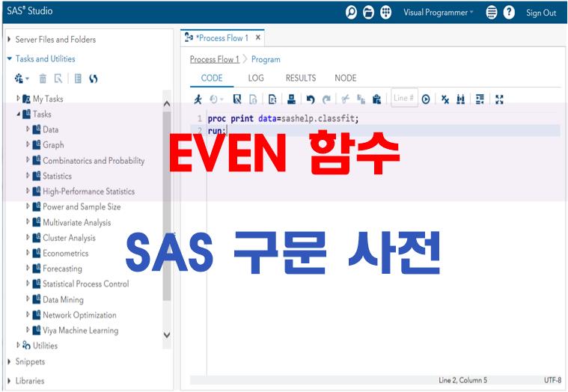Click the Properties sheet icon in Tasks toolbar
Viewport: 568px width, 392px height.
pos(78,79)
